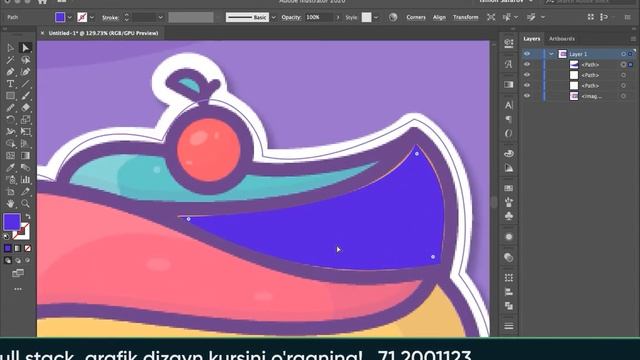Click the large purple fill swatch in toolbar

point(12,222)
